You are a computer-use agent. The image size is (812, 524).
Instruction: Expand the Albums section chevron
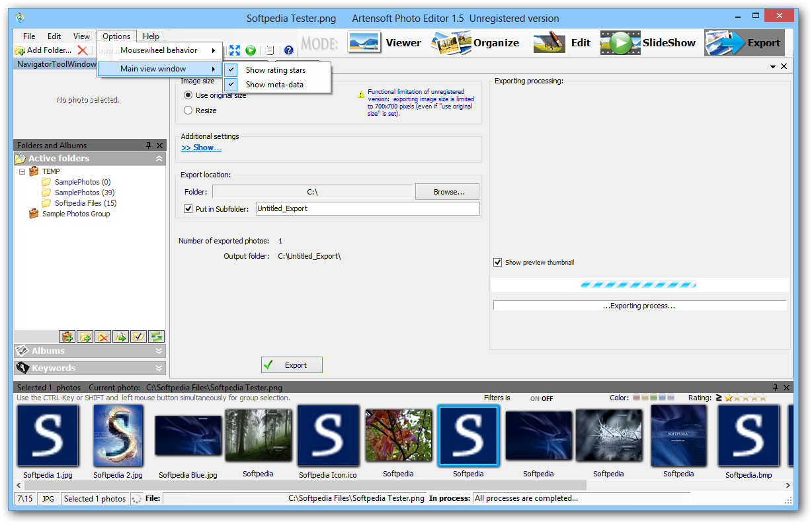pos(159,351)
